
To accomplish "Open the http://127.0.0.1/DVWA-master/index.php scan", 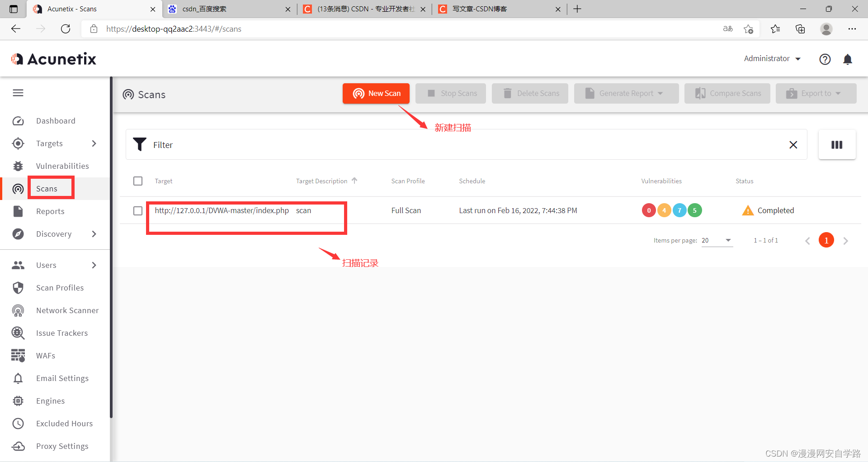I will point(222,210).
